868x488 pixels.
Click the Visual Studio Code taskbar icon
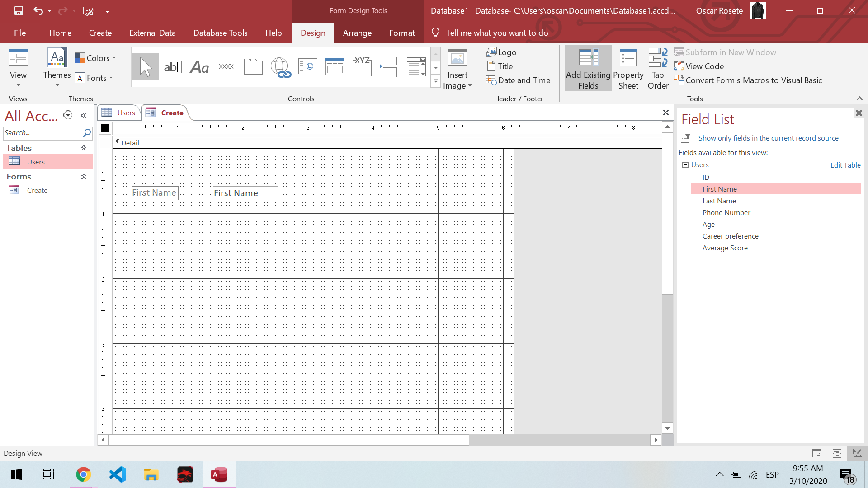click(x=118, y=474)
